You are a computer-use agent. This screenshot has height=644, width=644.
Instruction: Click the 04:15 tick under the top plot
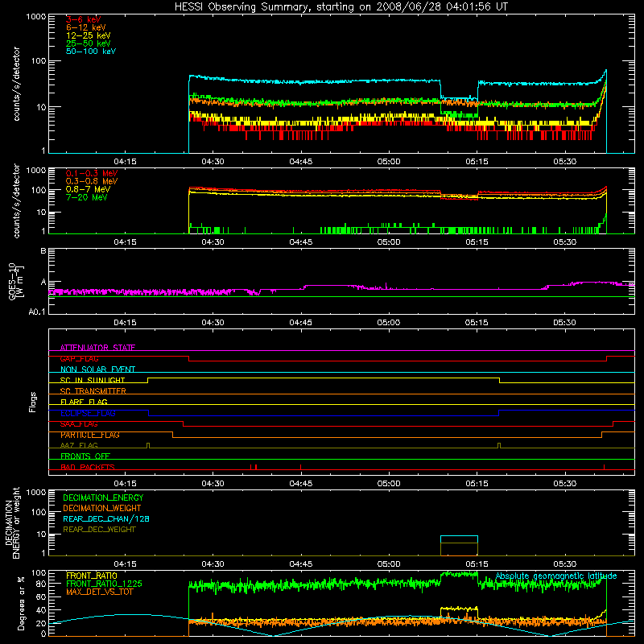(125, 162)
